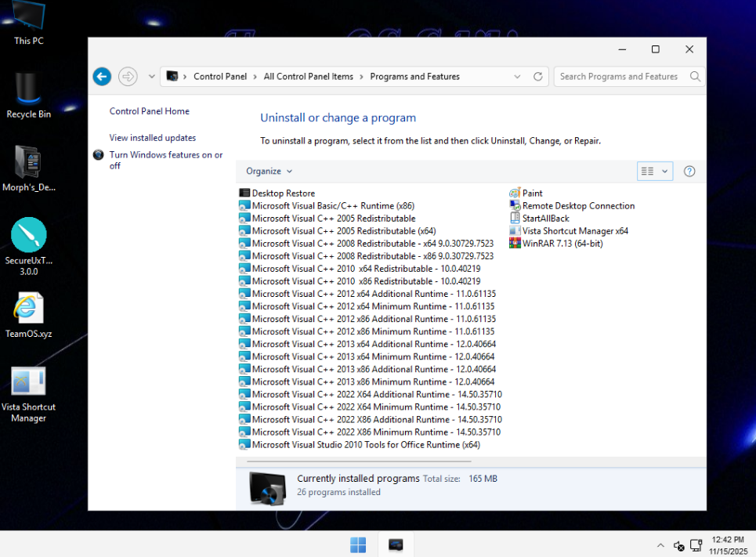756x557 pixels.
Task: Click the breadcrumb root location icon
Action: [x=172, y=76]
